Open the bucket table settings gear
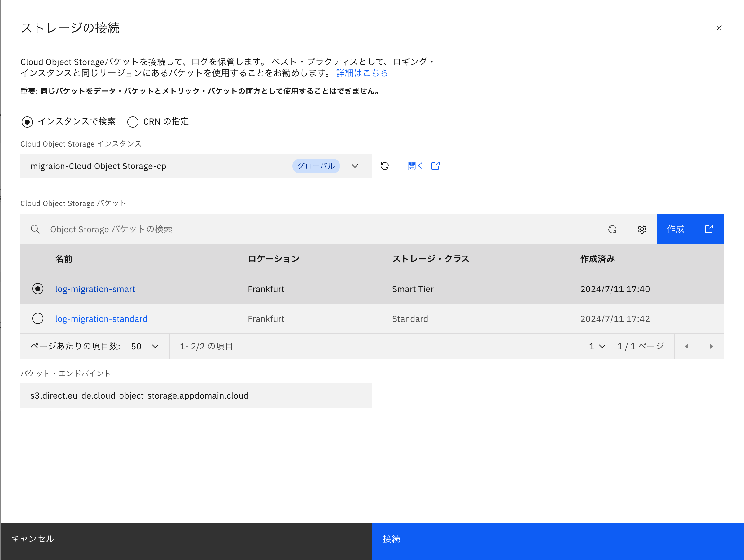Viewport: 744px width, 560px height. (642, 229)
